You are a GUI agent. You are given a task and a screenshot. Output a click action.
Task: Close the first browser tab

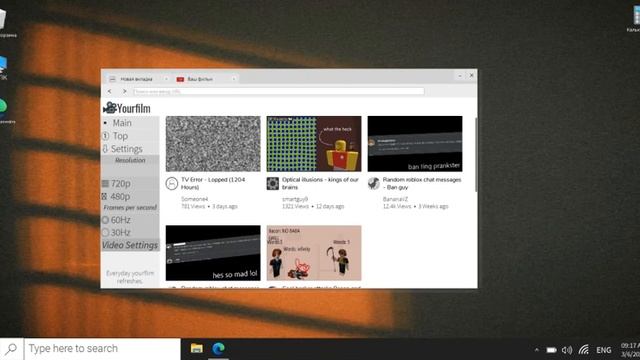[166, 79]
